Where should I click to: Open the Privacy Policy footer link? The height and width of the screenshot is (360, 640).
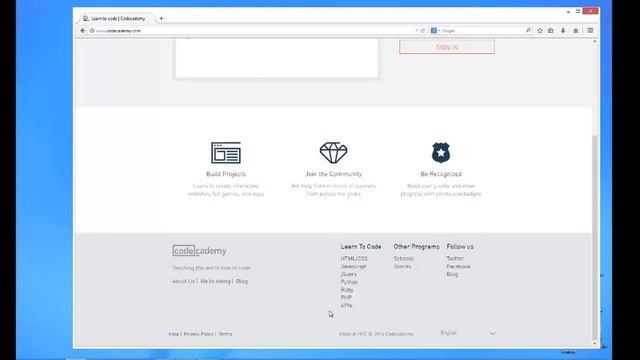coord(199,334)
